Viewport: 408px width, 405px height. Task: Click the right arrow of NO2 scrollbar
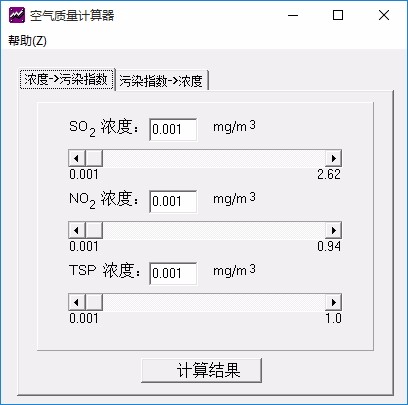tap(333, 230)
